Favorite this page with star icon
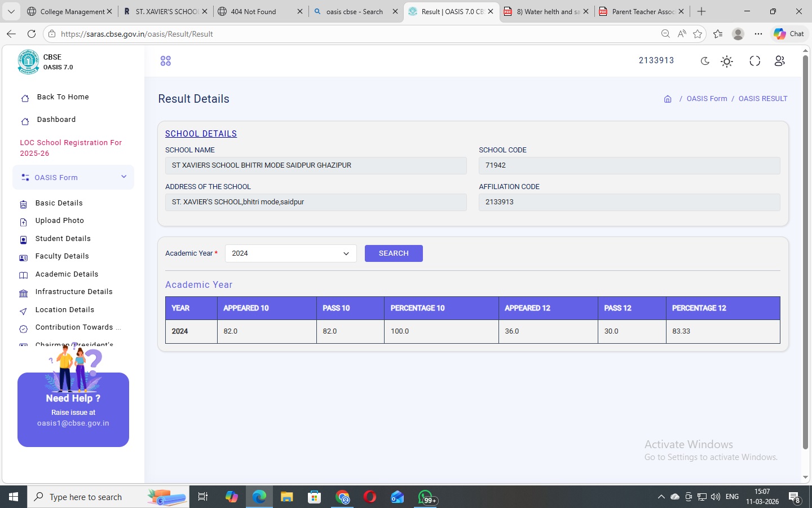The image size is (812, 508). [698, 34]
